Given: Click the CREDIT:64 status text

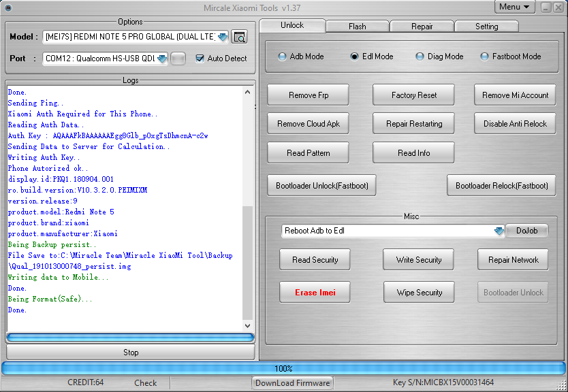Looking at the screenshot, I should tap(86, 382).
